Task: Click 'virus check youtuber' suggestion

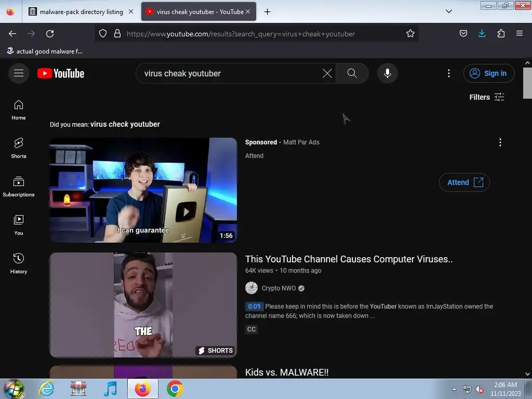Action: pyautogui.click(x=125, y=125)
